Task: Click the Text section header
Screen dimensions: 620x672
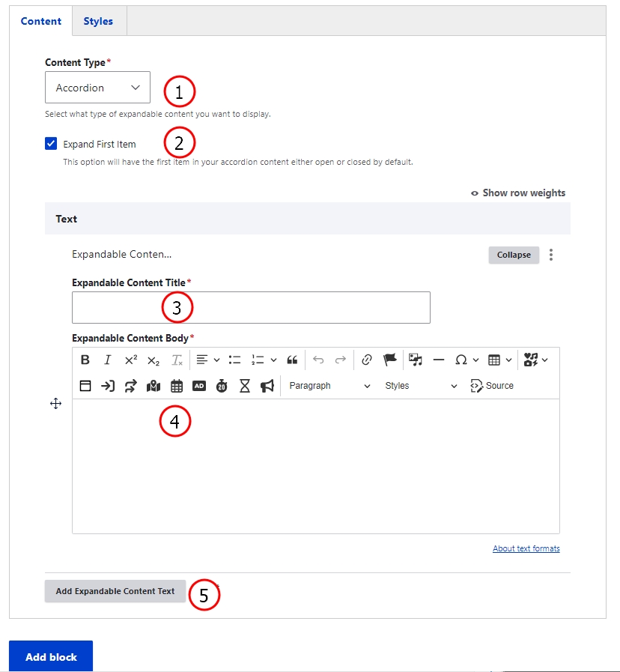Action: [308, 219]
